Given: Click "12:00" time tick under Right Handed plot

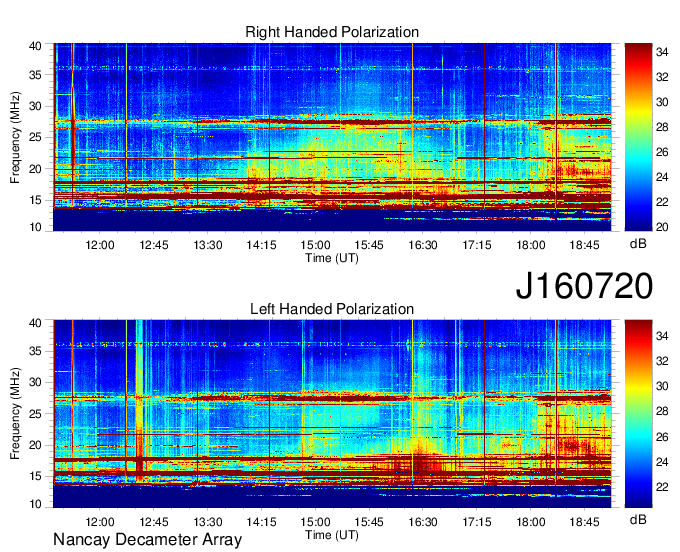Looking at the screenshot, I should point(100,245).
